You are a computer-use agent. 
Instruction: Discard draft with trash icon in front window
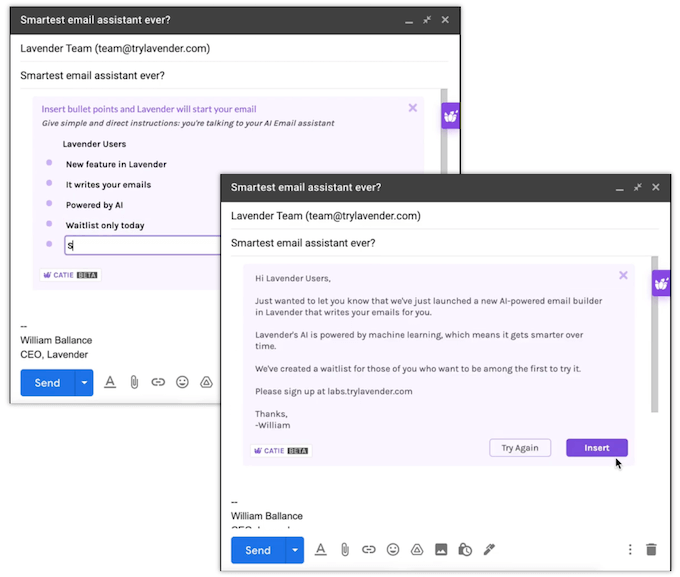(651, 550)
